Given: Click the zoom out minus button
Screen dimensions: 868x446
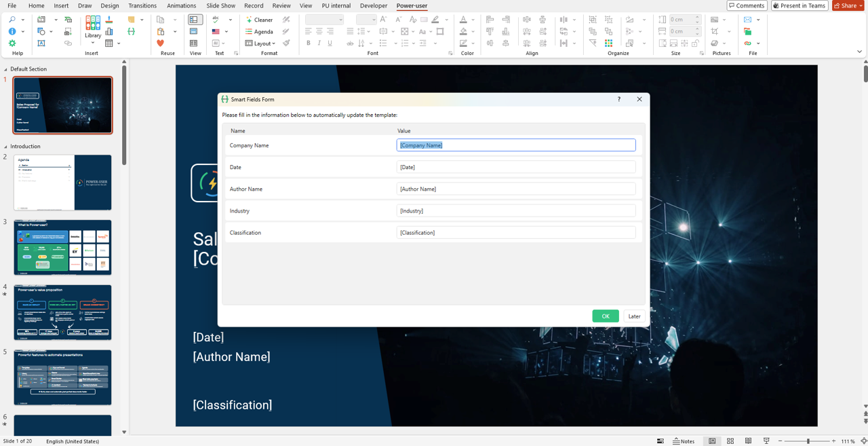Looking at the screenshot, I should (x=781, y=441).
